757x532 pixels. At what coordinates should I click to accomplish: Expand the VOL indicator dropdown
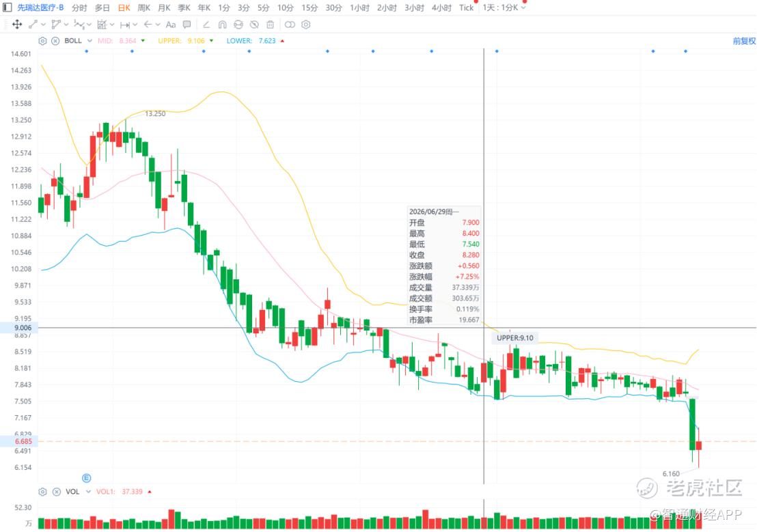88,492
